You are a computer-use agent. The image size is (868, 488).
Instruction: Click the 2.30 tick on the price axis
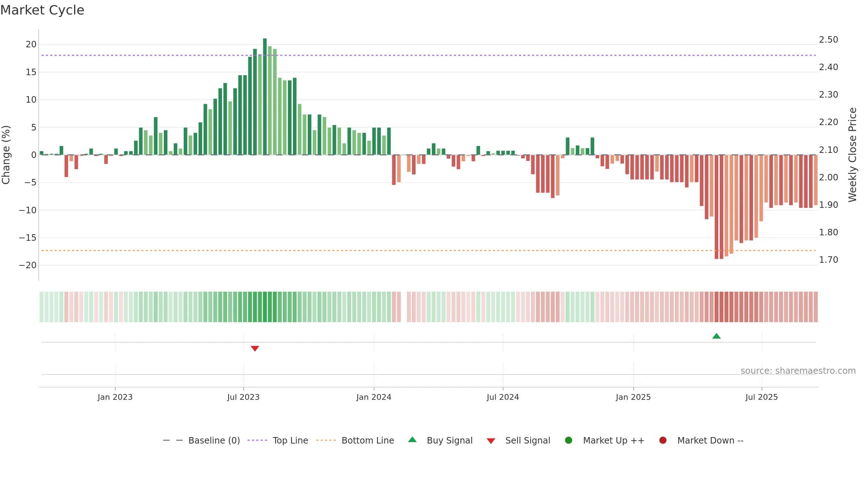tap(829, 95)
